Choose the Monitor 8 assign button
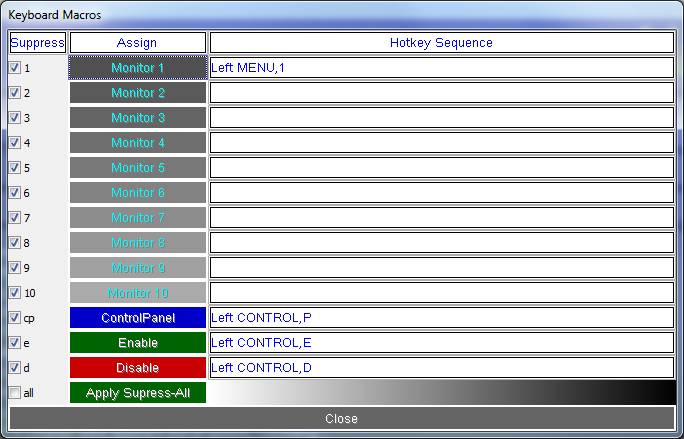684x439 pixels. (x=138, y=243)
